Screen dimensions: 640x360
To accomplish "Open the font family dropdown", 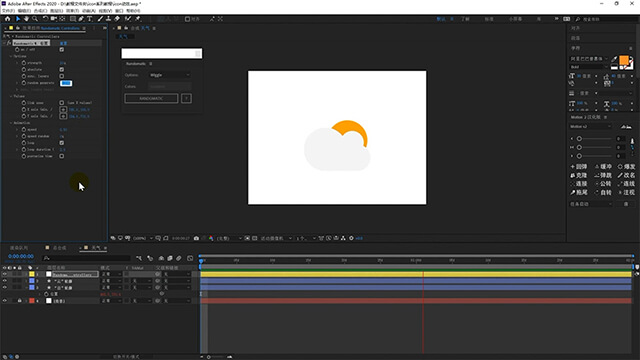I will [589, 59].
